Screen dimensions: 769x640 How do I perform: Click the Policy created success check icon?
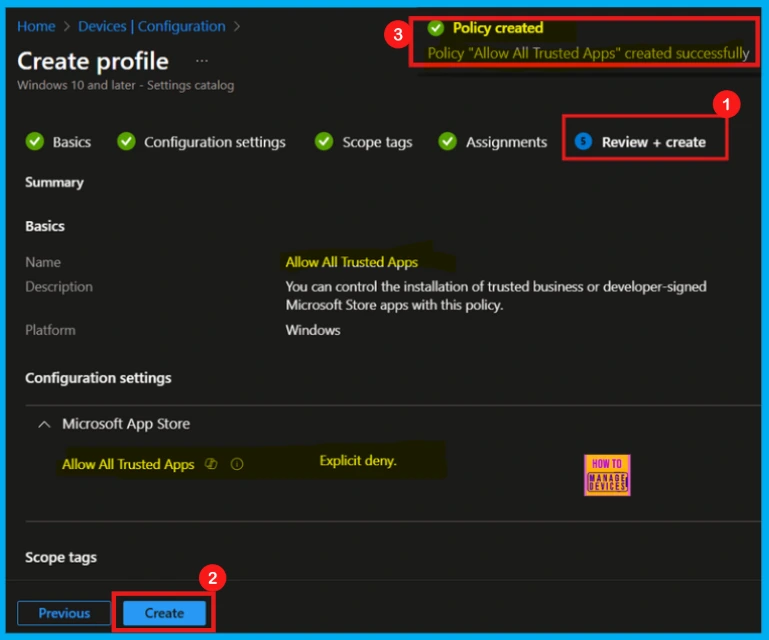436,28
